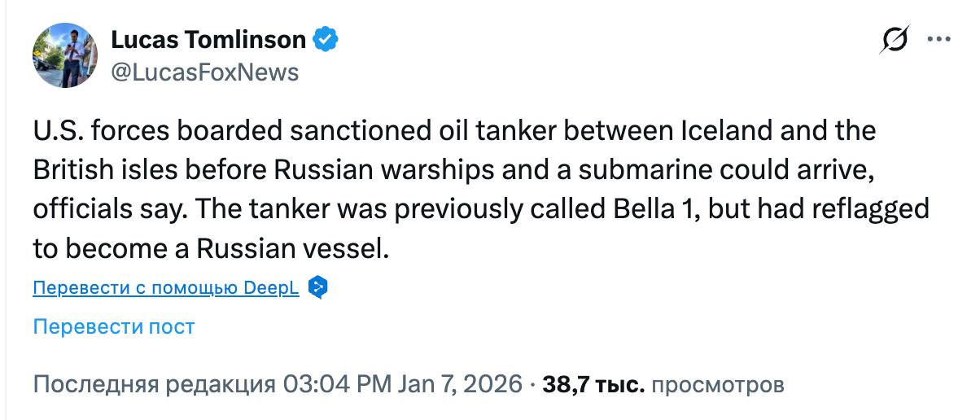Click the 03:04 PM Jan 7, 2026 timestamp
This screenshot has width=980, height=420.
(401, 384)
